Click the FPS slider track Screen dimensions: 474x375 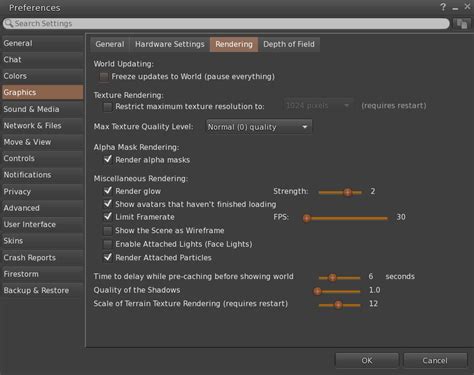pos(346,218)
